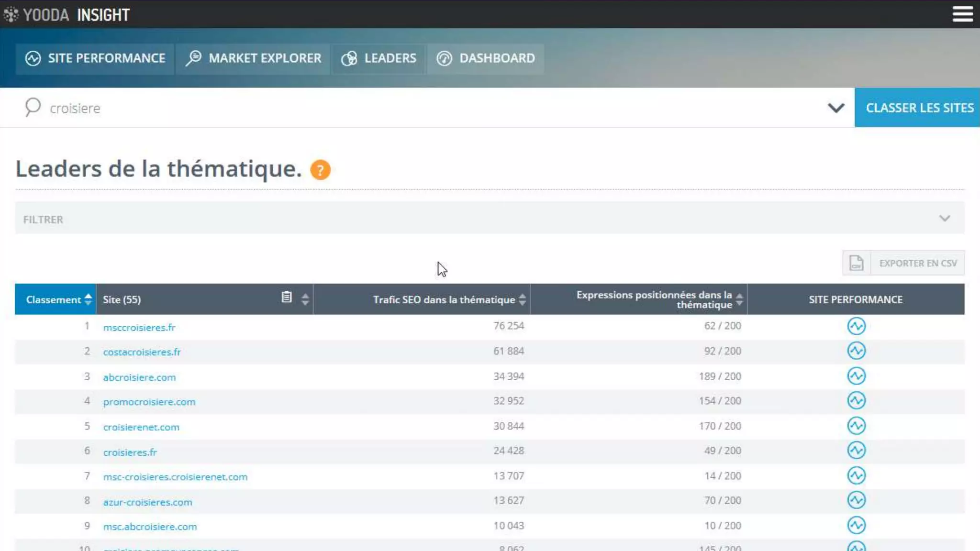The width and height of the screenshot is (980, 551).
Task: Toggle sort on Trafic SEO column
Action: [x=522, y=299]
